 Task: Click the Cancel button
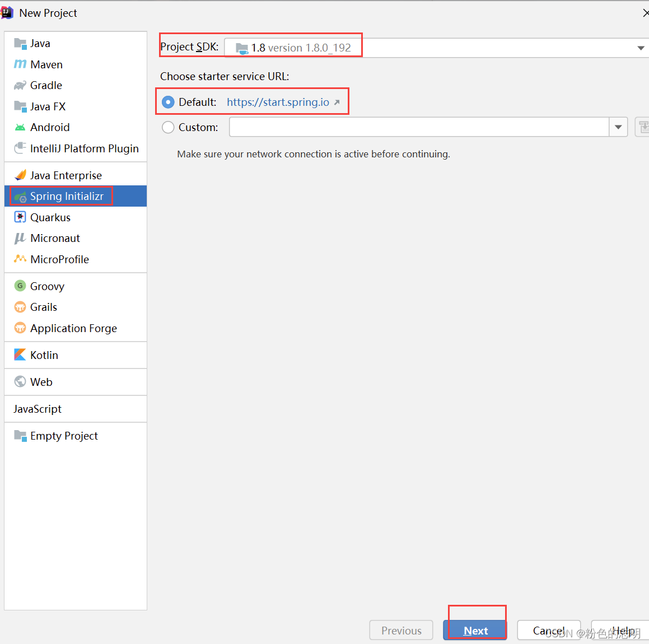[x=549, y=631]
